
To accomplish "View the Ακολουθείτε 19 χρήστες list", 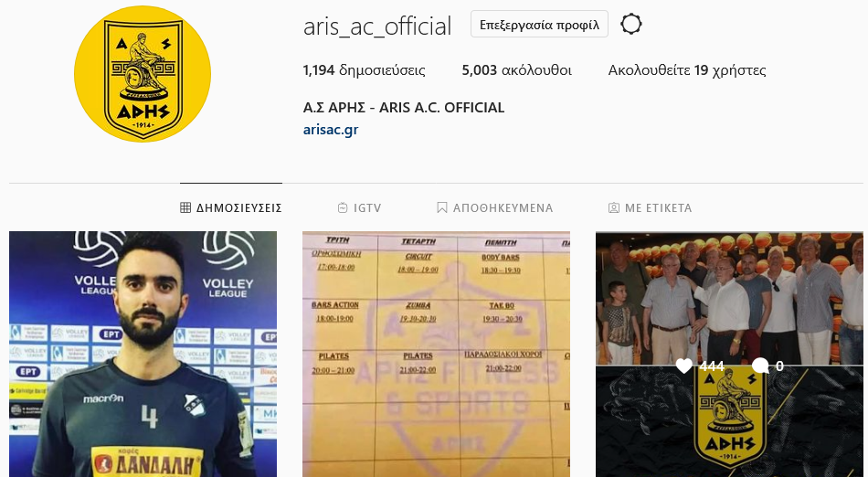I will (687, 70).
